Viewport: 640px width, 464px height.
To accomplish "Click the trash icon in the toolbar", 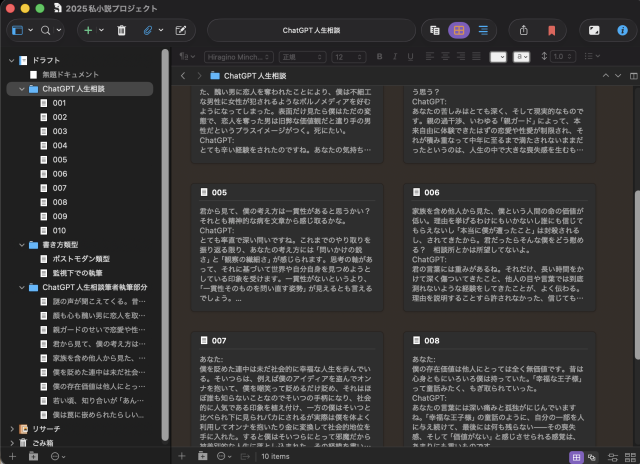I will click(x=121, y=31).
